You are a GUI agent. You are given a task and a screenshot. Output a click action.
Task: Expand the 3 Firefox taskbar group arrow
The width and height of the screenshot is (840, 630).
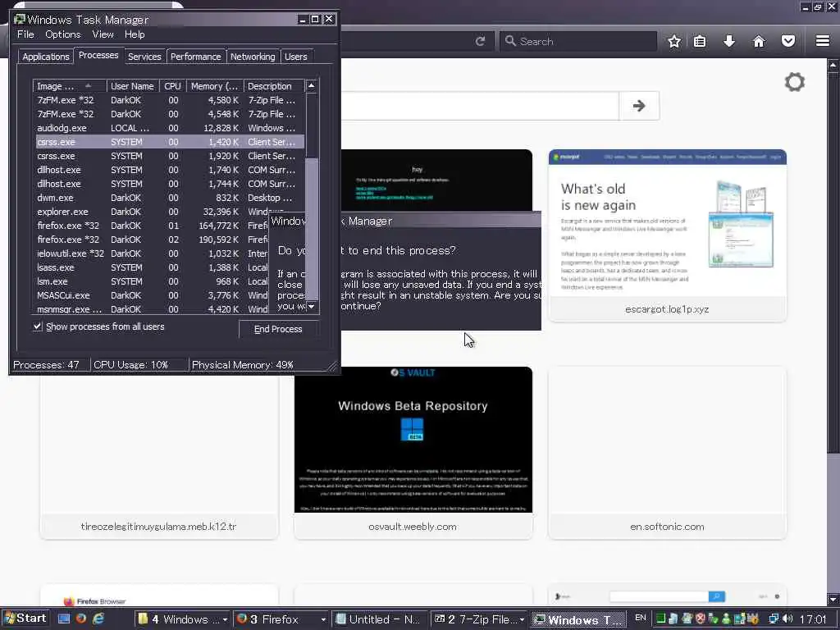pyautogui.click(x=323, y=619)
